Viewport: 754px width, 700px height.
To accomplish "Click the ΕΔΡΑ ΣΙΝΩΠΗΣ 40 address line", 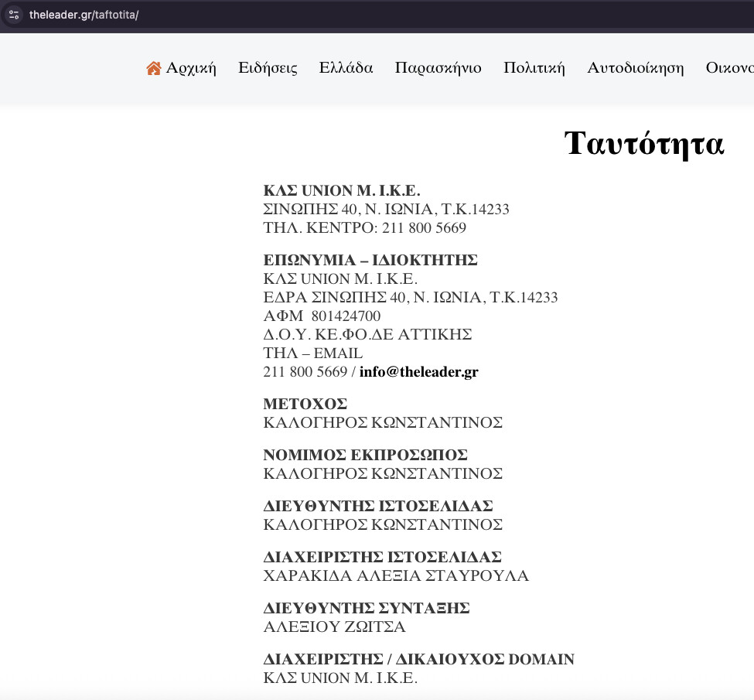I will [x=411, y=297].
